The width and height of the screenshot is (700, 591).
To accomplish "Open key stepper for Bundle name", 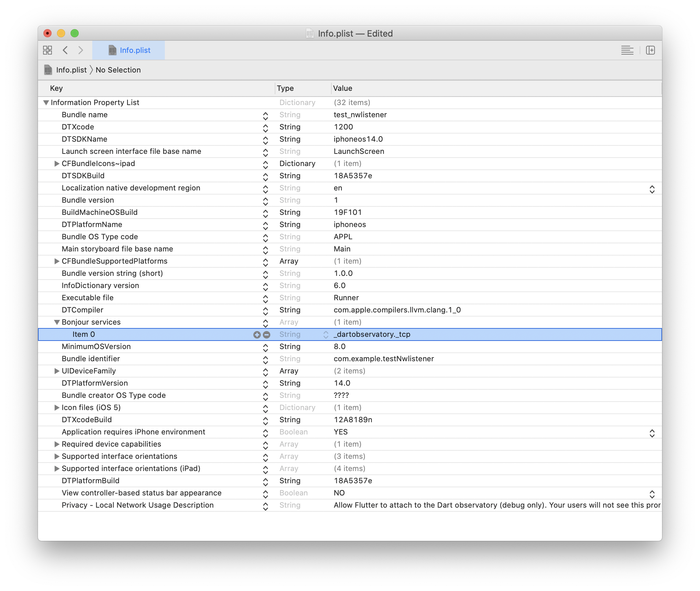I will tap(266, 116).
